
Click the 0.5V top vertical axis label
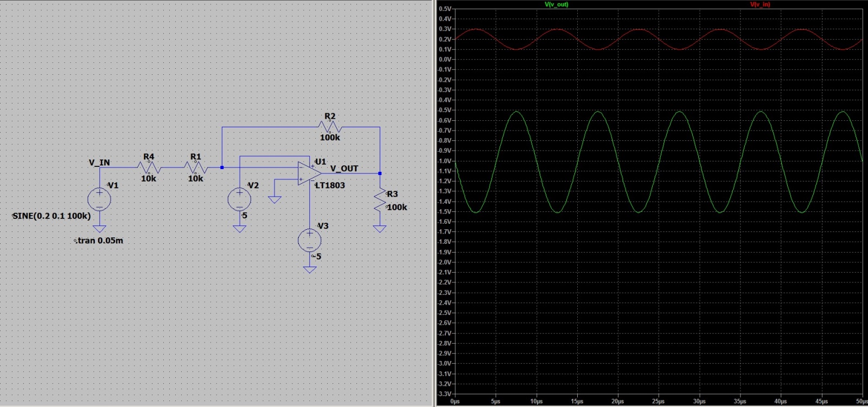pos(445,9)
